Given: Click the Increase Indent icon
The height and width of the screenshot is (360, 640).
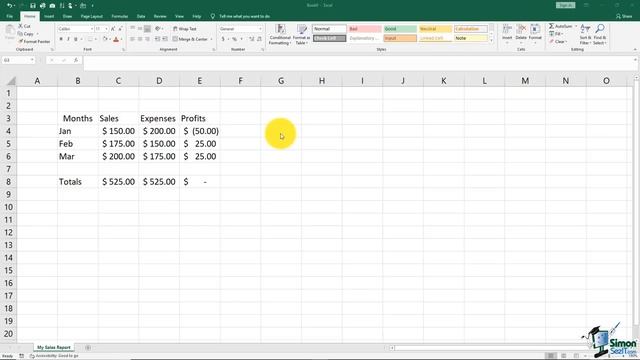Looking at the screenshot, I should 165,39.
